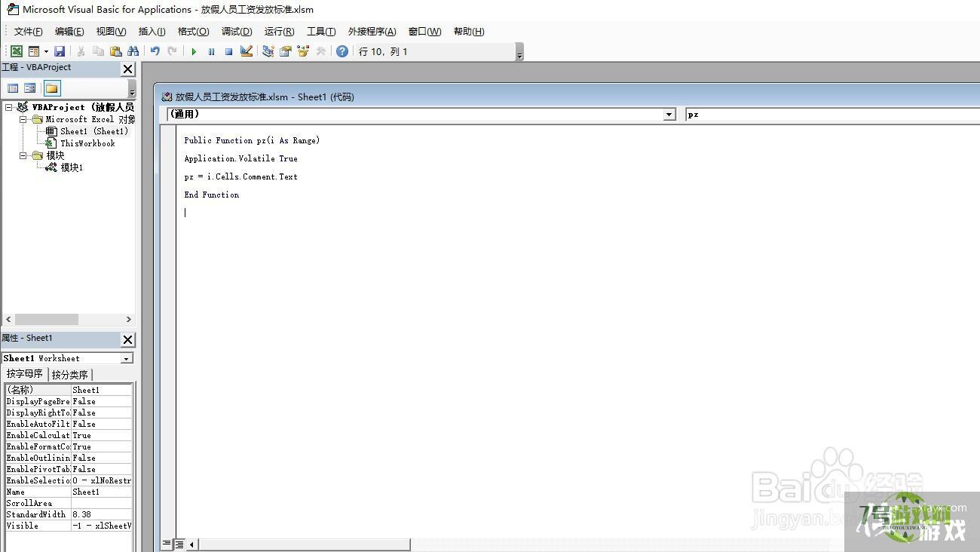Collapse 模块 folder node
The height and width of the screenshot is (552, 980).
point(23,155)
